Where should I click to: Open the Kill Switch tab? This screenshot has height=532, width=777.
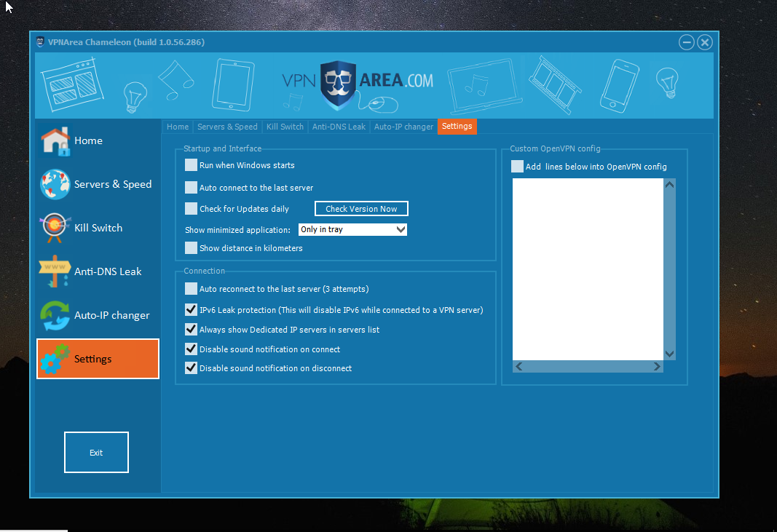pyautogui.click(x=285, y=127)
